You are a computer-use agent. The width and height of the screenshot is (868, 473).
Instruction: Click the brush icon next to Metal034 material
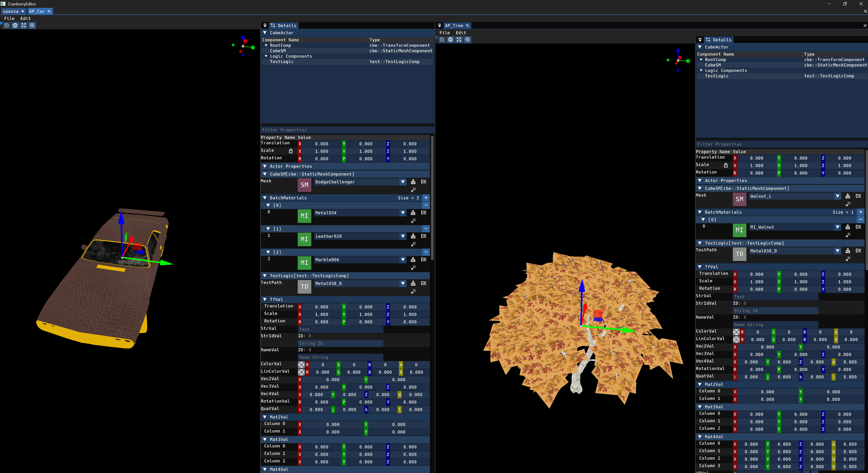413,213
